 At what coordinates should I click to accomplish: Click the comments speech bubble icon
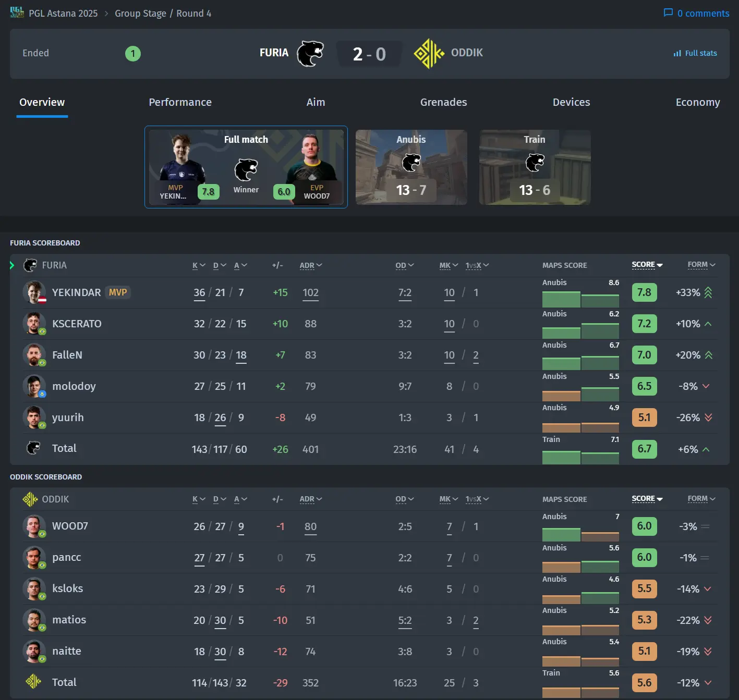tap(668, 13)
